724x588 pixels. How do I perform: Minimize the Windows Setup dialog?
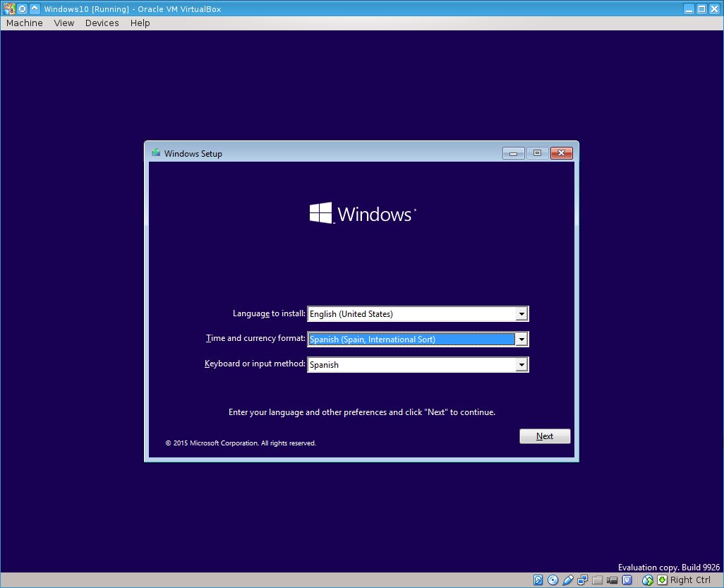click(x=514, y=153)
